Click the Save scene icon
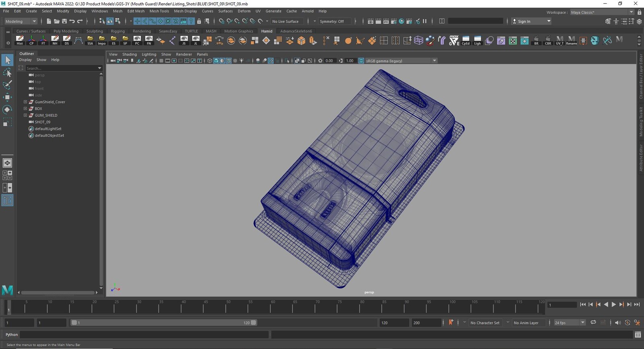The width and height of the screenshot is (644, 349). point(64,21)
